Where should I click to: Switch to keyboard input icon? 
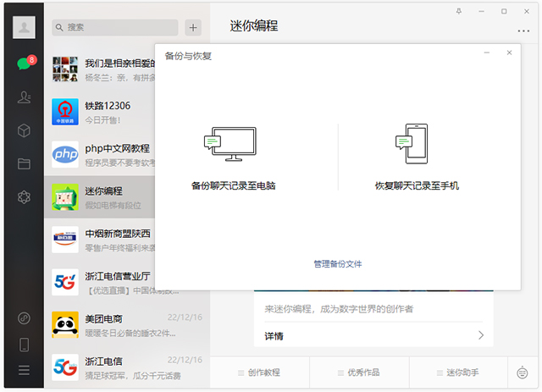pyautogui.click(x=523, y=372)
